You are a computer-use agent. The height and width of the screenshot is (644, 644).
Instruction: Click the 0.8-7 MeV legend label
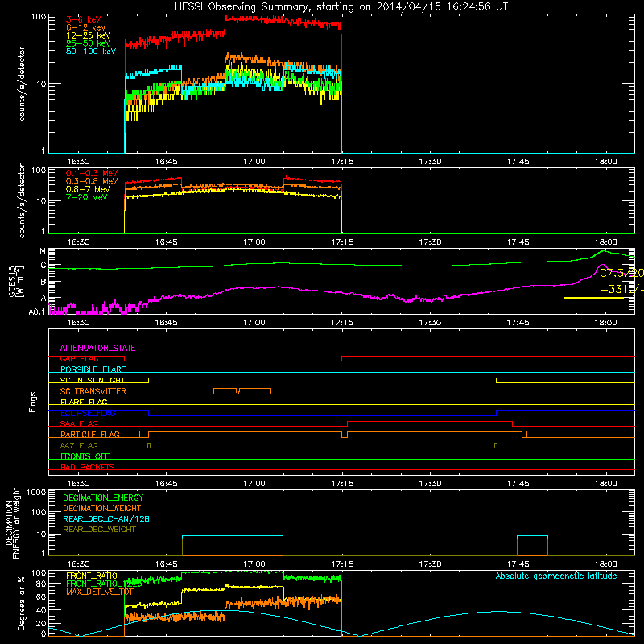[88, 189]
